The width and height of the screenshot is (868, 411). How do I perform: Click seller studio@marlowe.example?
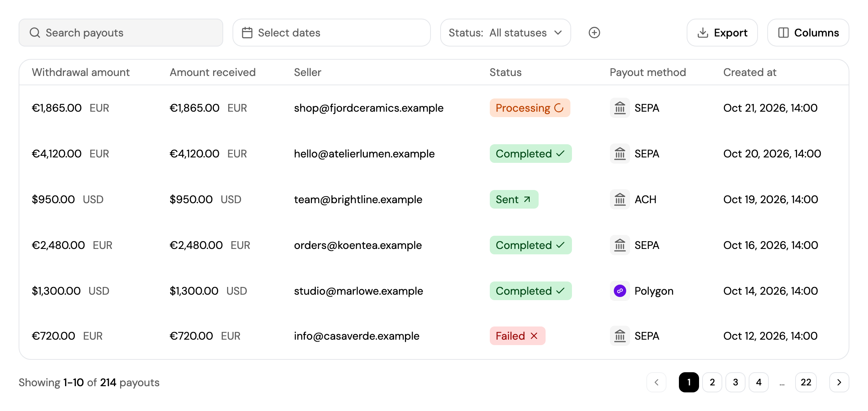pyautogui.click(x=358, y=291)
